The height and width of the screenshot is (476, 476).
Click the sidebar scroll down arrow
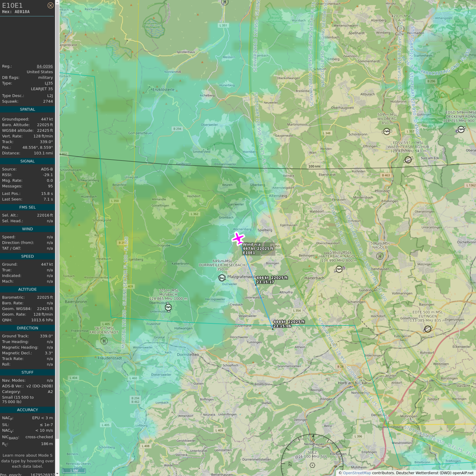coord(57,474)
